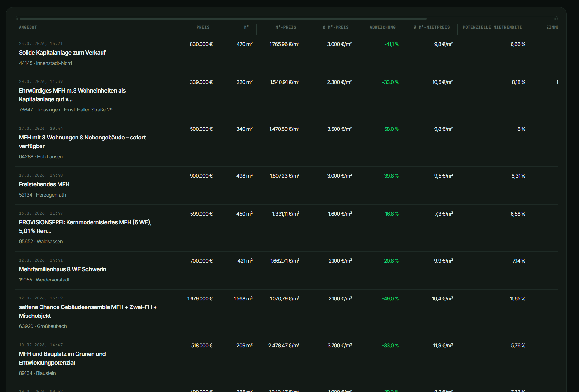Click the horizontal scrollbar's right arrow
Viewport: 579px width, 392px height.
pyautogui.click(x=556, y=19)
